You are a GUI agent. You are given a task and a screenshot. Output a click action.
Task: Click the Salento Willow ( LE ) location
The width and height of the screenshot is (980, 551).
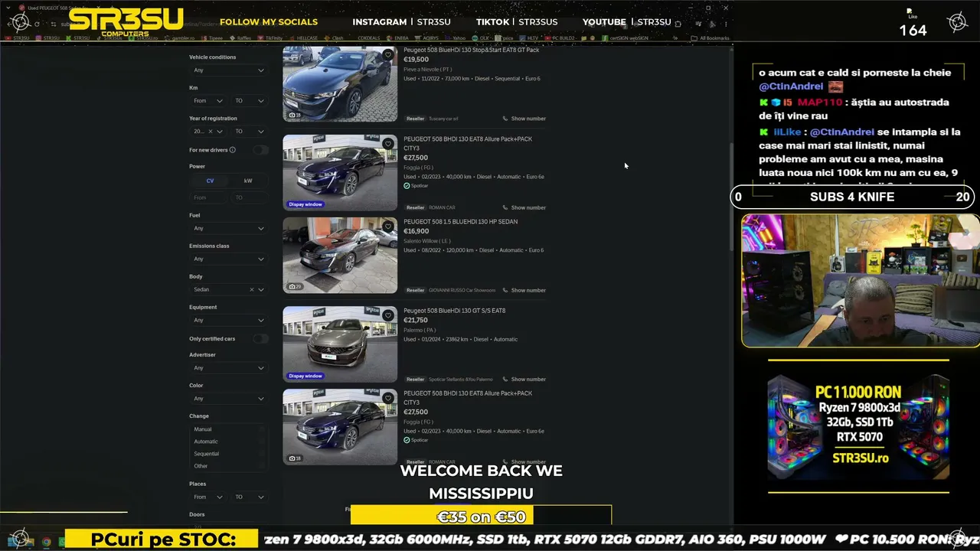[x=426, y=241]
